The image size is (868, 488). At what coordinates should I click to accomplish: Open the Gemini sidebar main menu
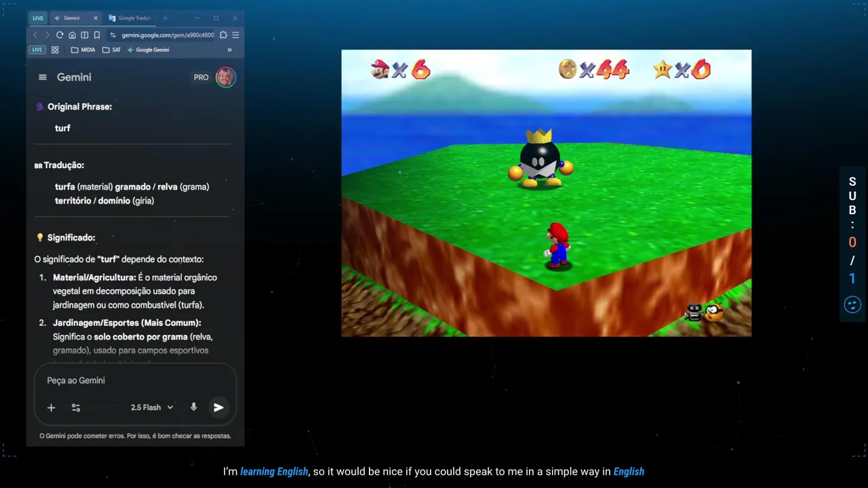43,77
